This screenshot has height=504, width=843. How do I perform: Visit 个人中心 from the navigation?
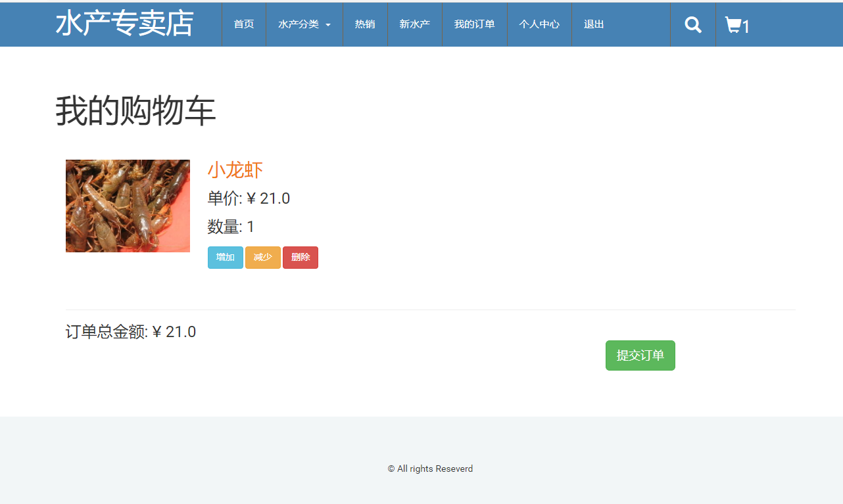[539, 24]
